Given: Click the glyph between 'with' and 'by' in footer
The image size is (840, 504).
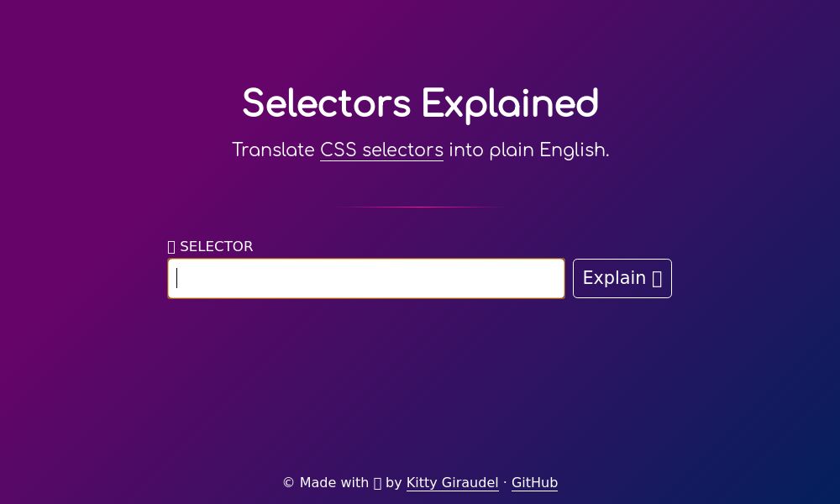Looking at the screenshot, I should coord(378,482).
